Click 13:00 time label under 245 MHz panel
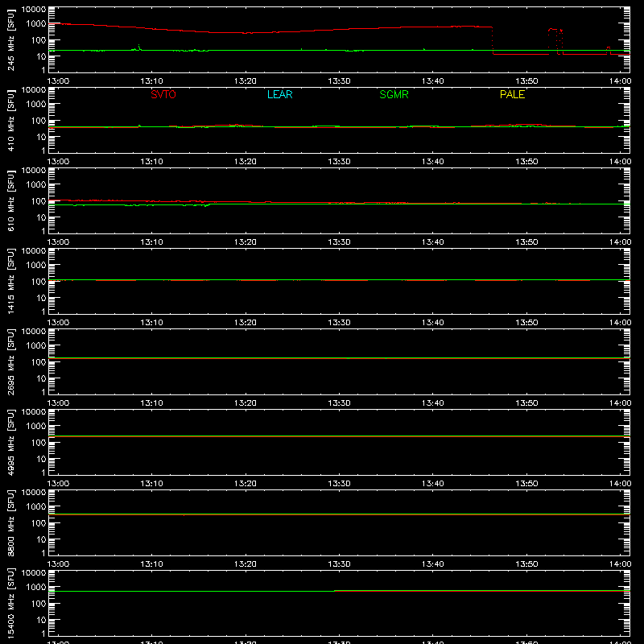 pos(58,81)
